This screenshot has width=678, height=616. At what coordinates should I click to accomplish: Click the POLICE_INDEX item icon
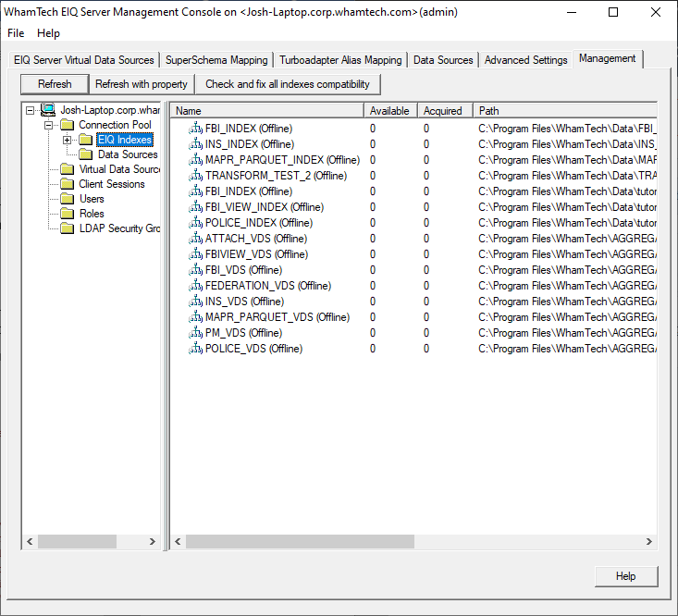195,223
